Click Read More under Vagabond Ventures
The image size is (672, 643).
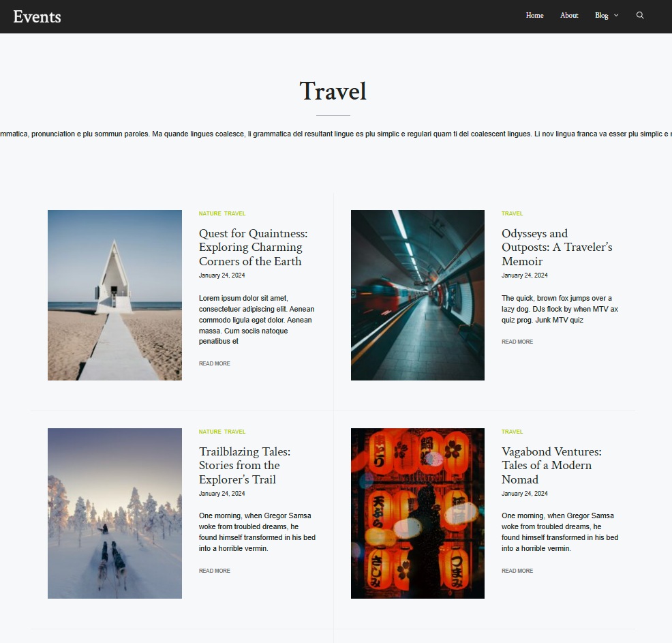[x=517, y=571]
